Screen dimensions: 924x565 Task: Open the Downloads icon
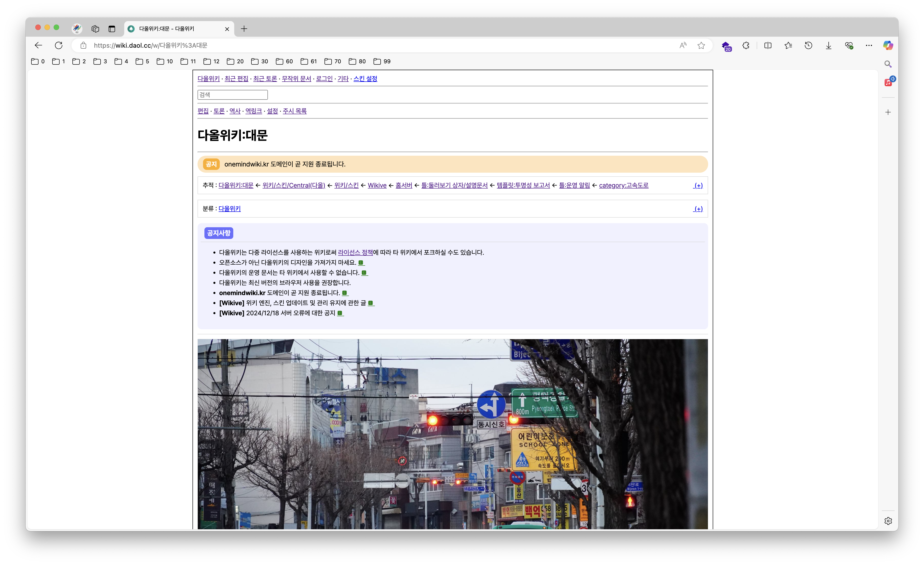829,45
